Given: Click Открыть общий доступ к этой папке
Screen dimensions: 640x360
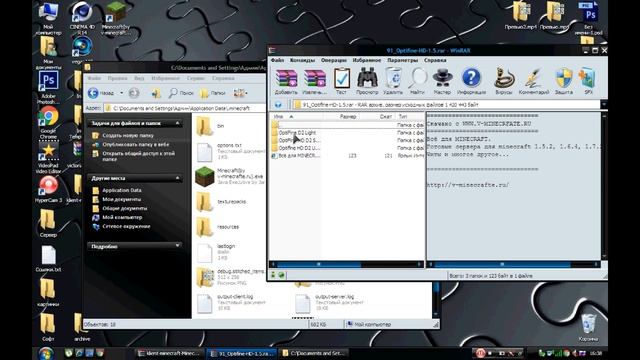Looking at the screenshot, I should pyautogui.click(x=138, y=156).
